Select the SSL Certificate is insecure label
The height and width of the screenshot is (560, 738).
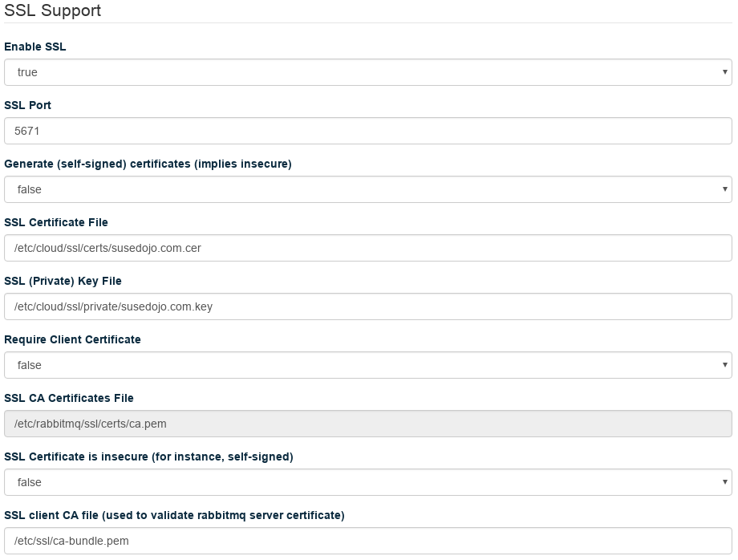click(x=148, y=457)
